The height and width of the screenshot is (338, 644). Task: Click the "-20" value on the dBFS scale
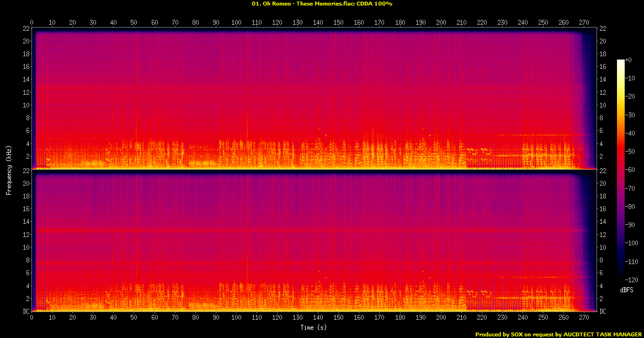point(630,96)
